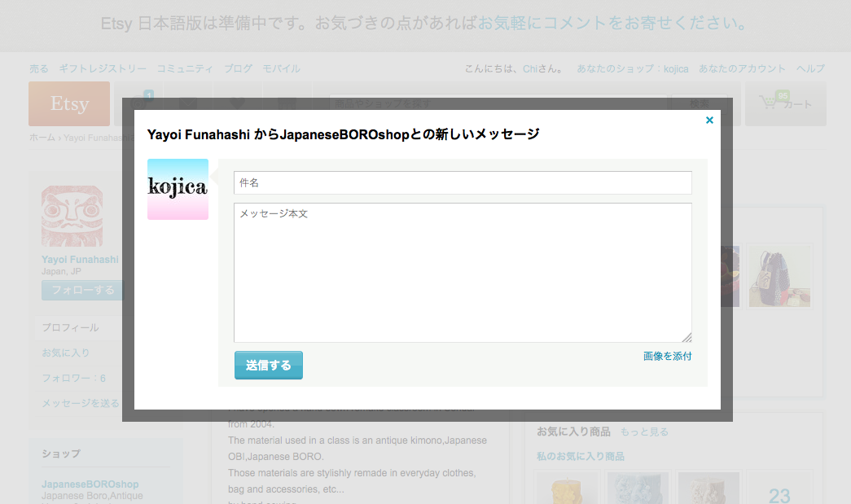Grab the textarea resize handle corner
The height and width of the screenshot is (504, 851).
coord(687,337)
